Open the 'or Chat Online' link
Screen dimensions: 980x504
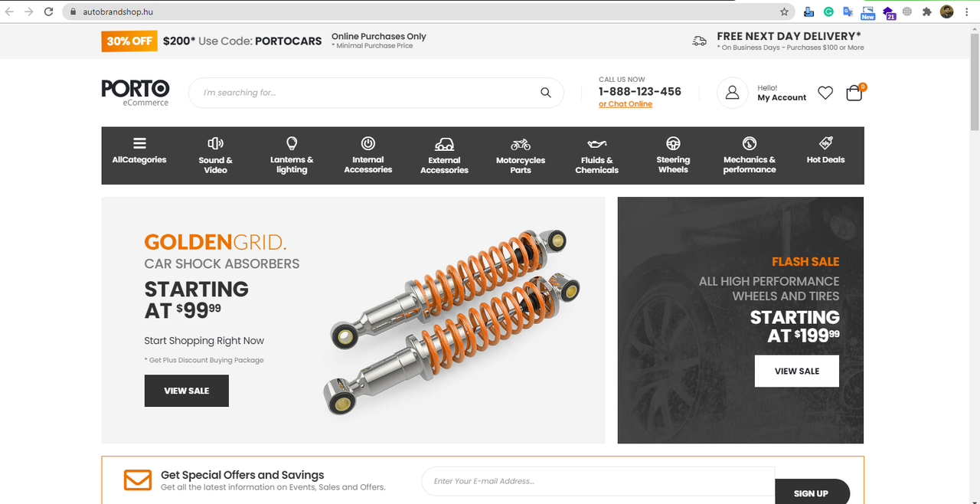[x=626, y=104]
